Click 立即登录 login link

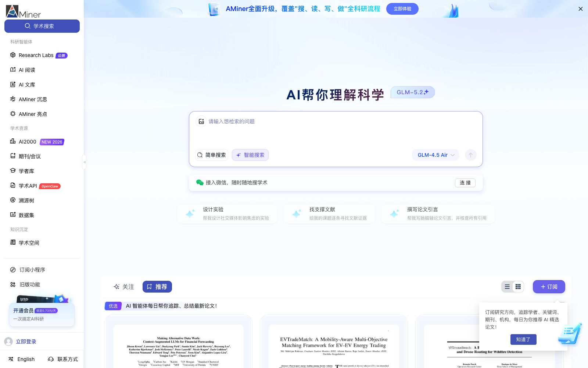point(26,342)
